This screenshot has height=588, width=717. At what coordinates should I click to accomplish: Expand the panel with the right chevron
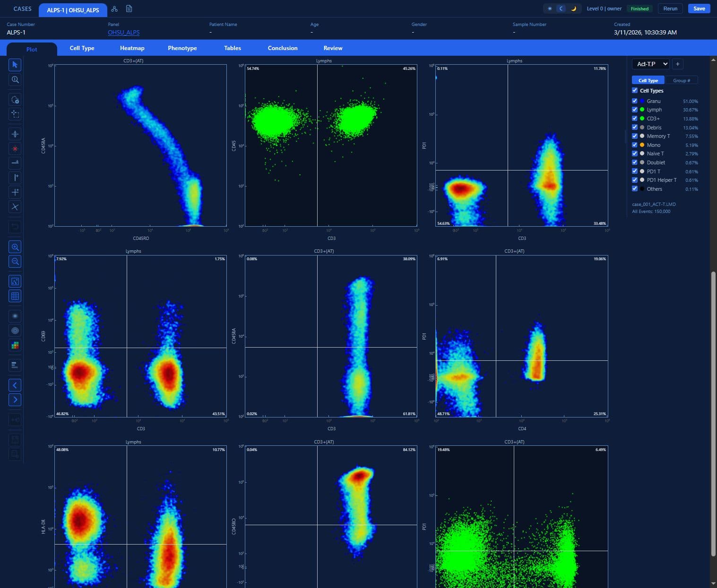pos(15,400)
